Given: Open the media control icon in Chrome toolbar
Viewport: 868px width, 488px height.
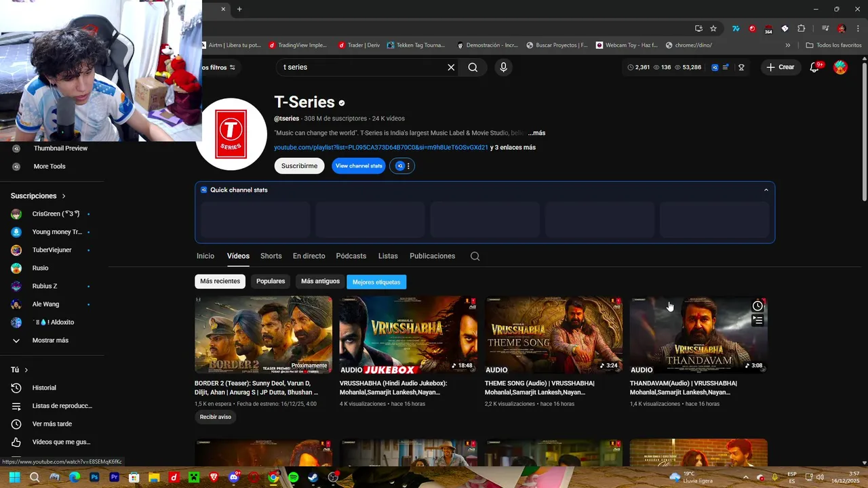Looking at the screenshot, I should [x=825, y=28].
